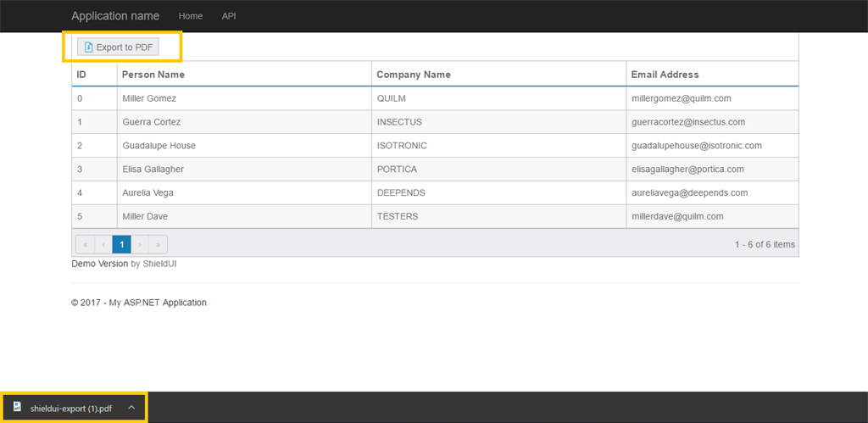Viewport: 868px width, 423px height.
Task: Open the API navigation item
Action: [229, 16]
